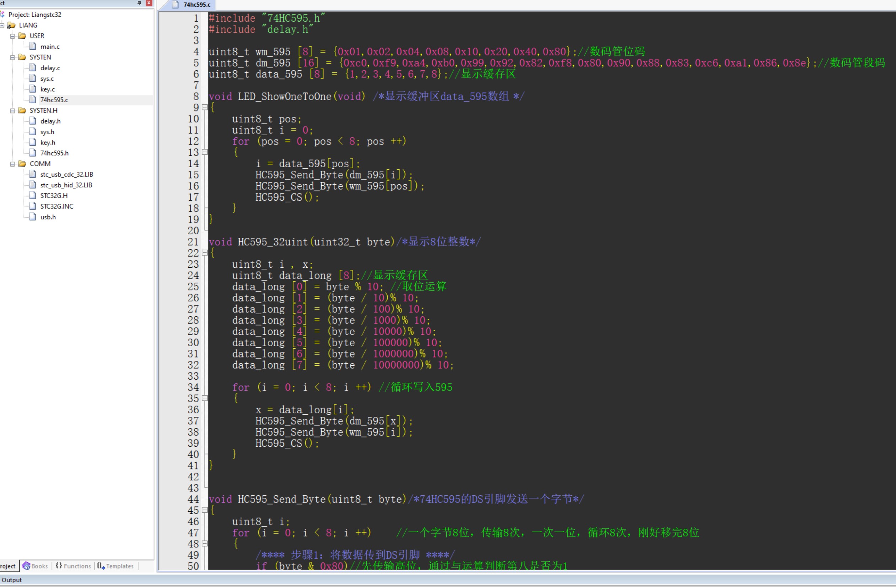
Task: Click the file icon on the 74hc595.c tab
Action: pyautogui.click(x=175, y=5)
